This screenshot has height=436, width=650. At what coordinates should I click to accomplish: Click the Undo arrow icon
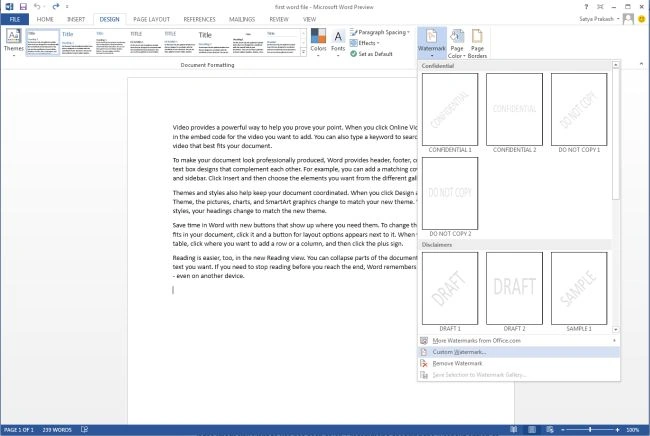pos(37,7)
